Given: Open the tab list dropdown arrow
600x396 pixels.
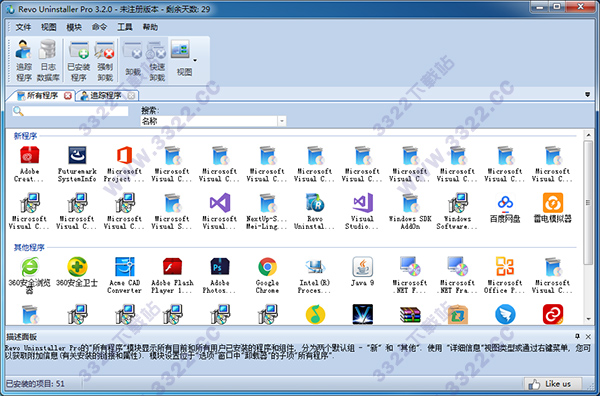Looking at the screenshot, I should [x=588, y=94].
